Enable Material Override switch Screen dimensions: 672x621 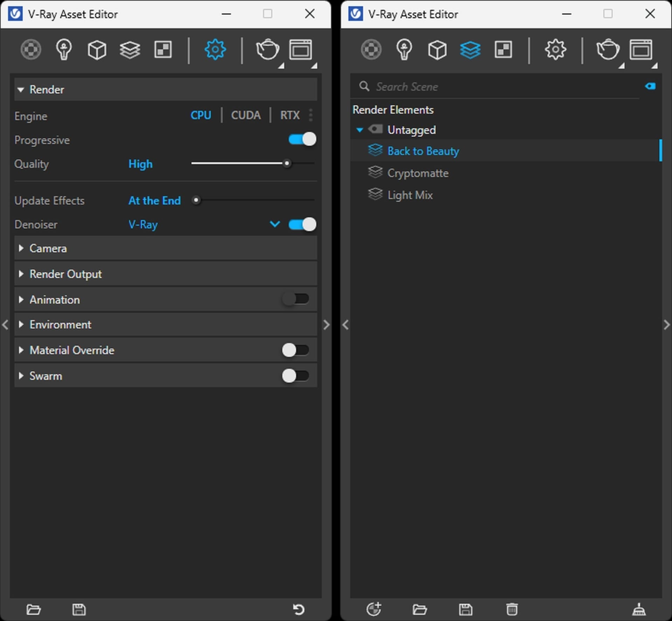tap(295, 350)
